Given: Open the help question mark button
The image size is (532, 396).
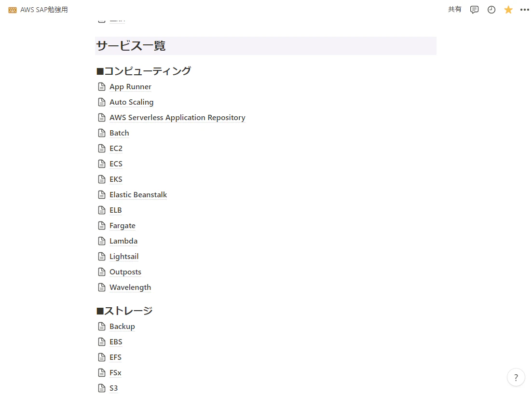Looking at the screenshot, I should [516, 377].
